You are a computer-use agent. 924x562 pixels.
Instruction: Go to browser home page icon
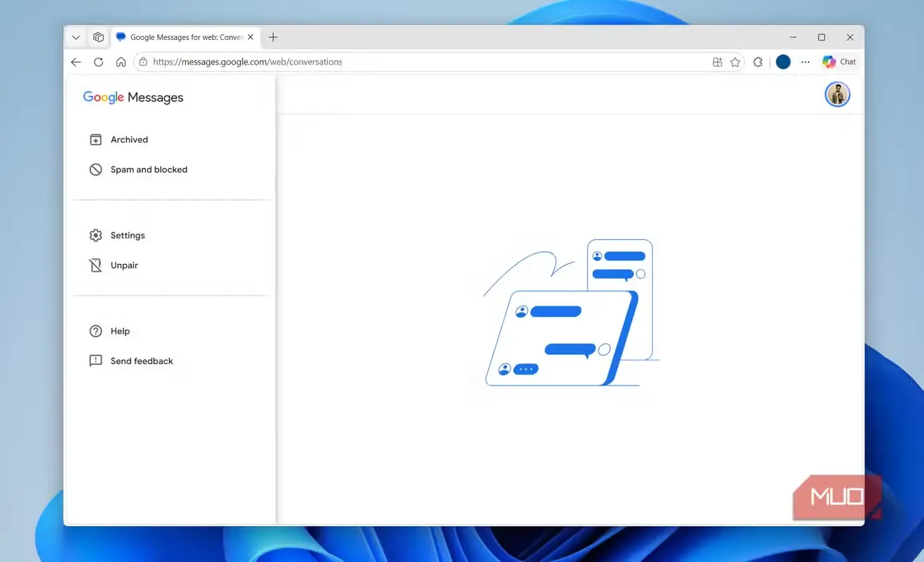121,62
